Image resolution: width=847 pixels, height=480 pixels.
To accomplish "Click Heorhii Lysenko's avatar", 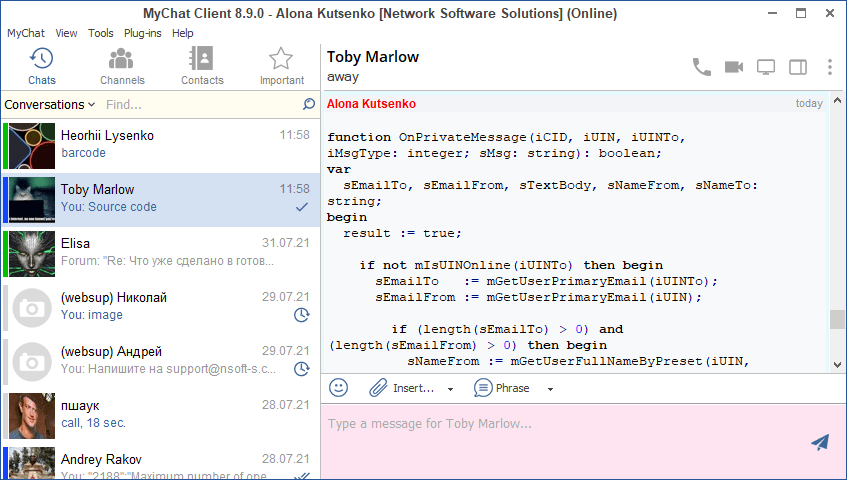I will (32, 146).
